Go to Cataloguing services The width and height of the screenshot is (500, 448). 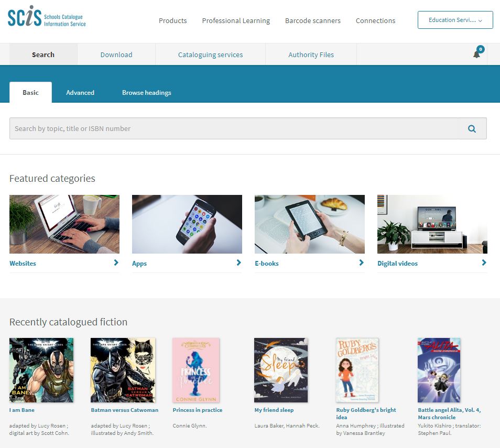click(x=211, y=54)
